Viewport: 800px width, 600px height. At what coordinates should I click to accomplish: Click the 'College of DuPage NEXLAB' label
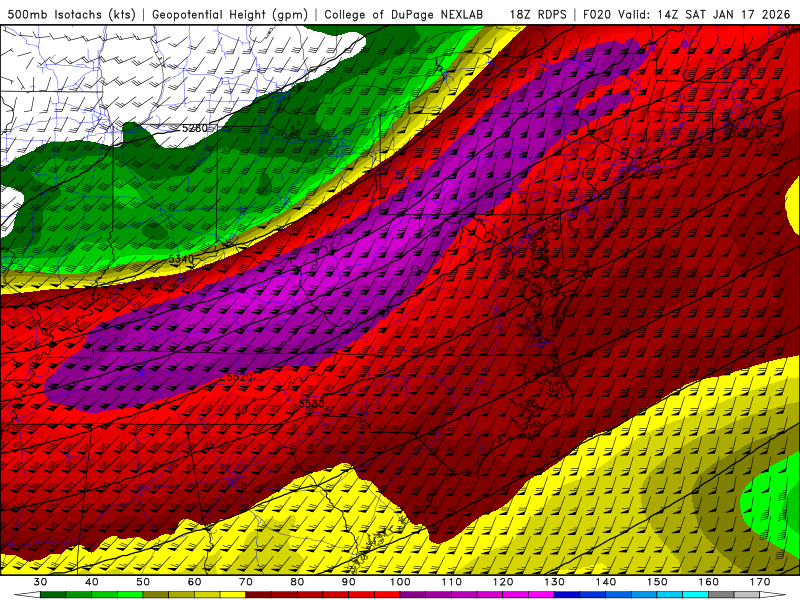point(404,14)
